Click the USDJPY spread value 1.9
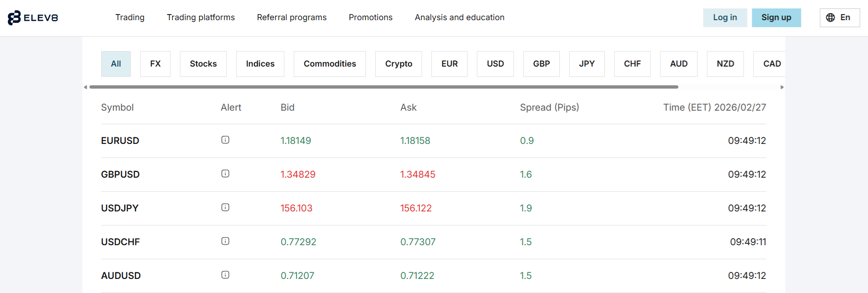The height and width of the screenshot is (293, 868). 526,208
